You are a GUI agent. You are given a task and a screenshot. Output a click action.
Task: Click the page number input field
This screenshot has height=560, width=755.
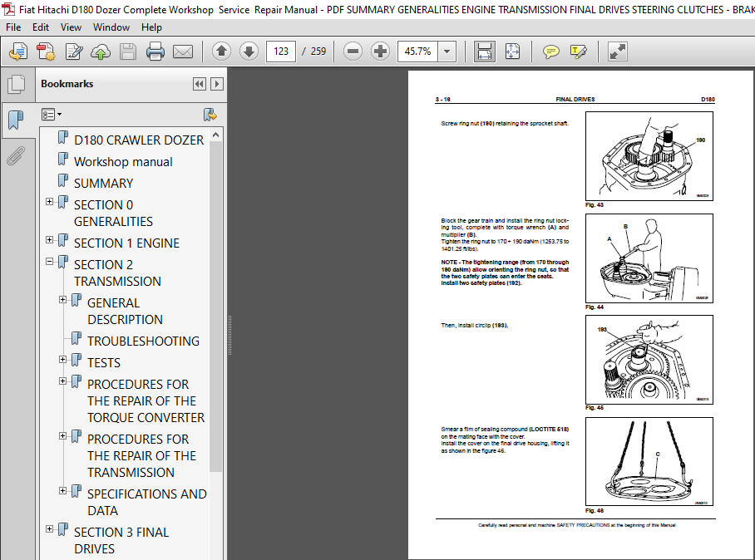[281, 51]
